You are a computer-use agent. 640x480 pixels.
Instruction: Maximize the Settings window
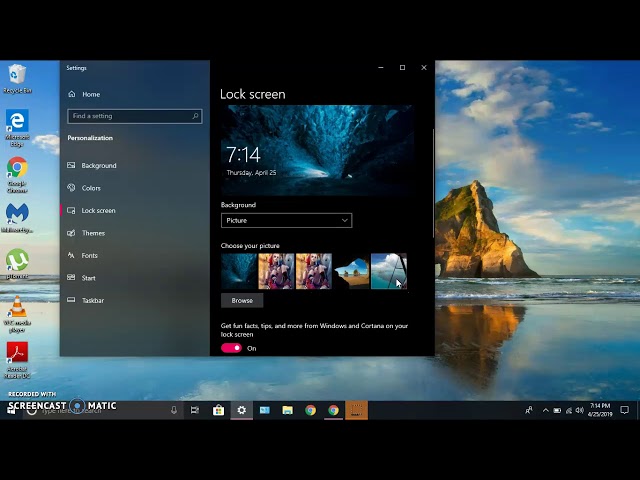coord(402,67)
